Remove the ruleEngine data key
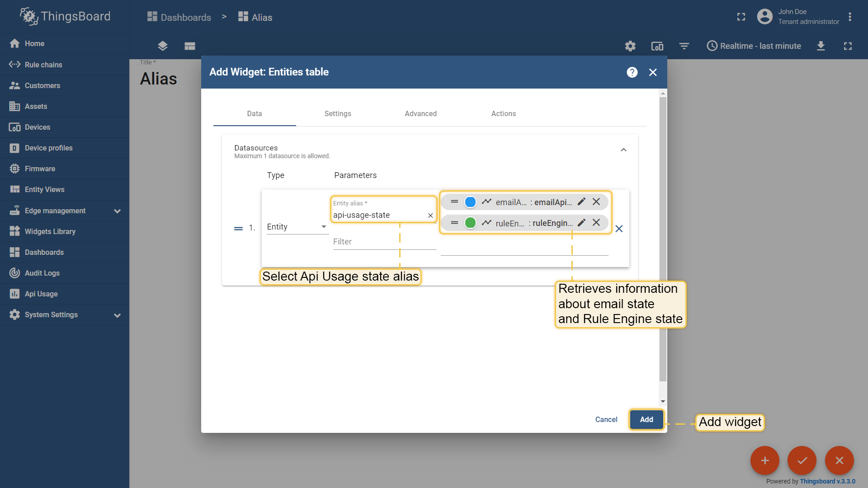This screenshot has height=488, width=868. tap(596, 222)
